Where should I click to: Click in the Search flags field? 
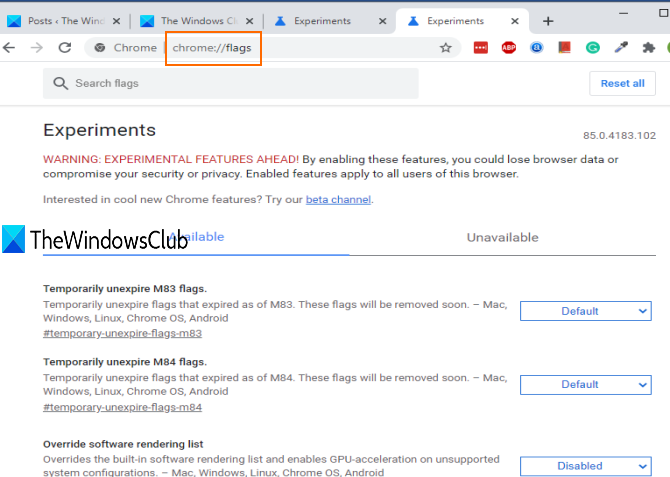[231, 83]
